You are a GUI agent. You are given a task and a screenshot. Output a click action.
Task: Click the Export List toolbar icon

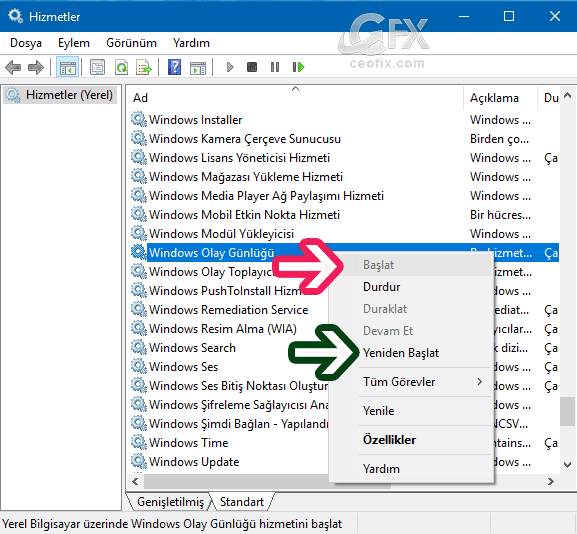coord(144,67)
